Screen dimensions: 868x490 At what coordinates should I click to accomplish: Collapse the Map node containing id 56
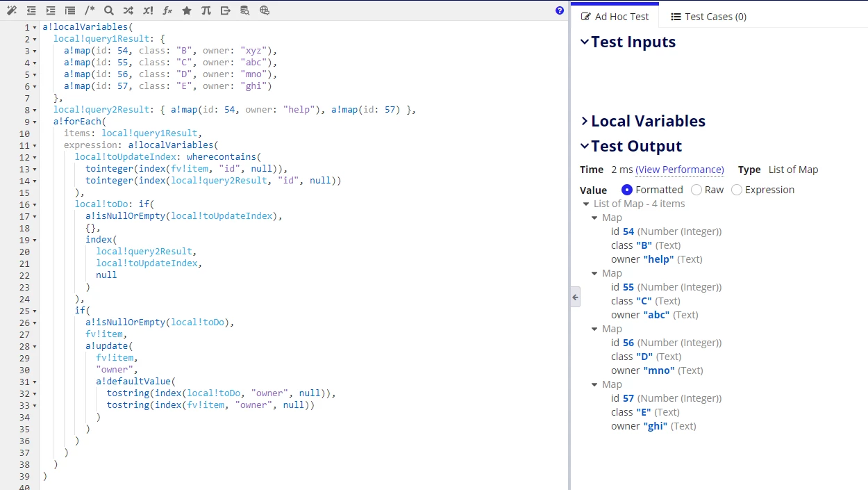click(x=594, y=329)
